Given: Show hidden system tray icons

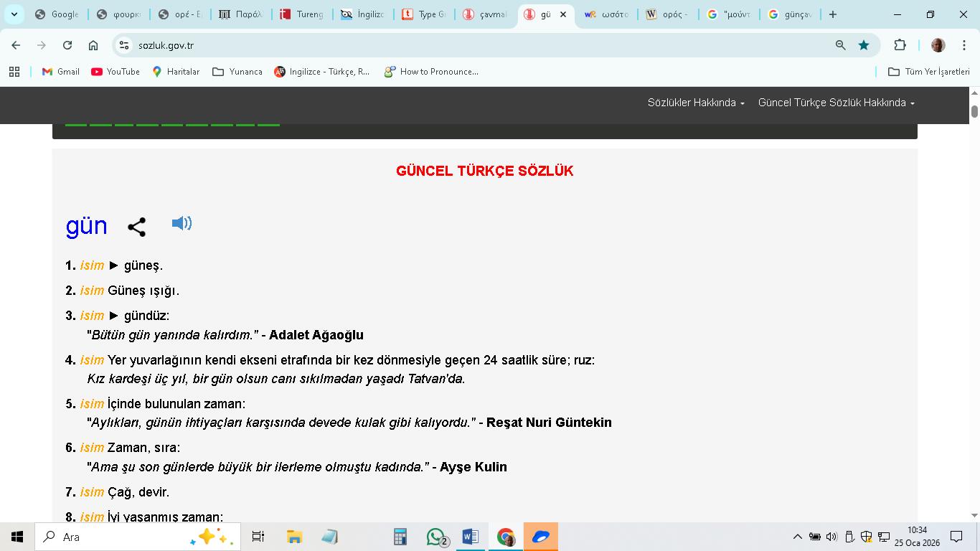Looking at the screenshot, I should click(797, 537).
